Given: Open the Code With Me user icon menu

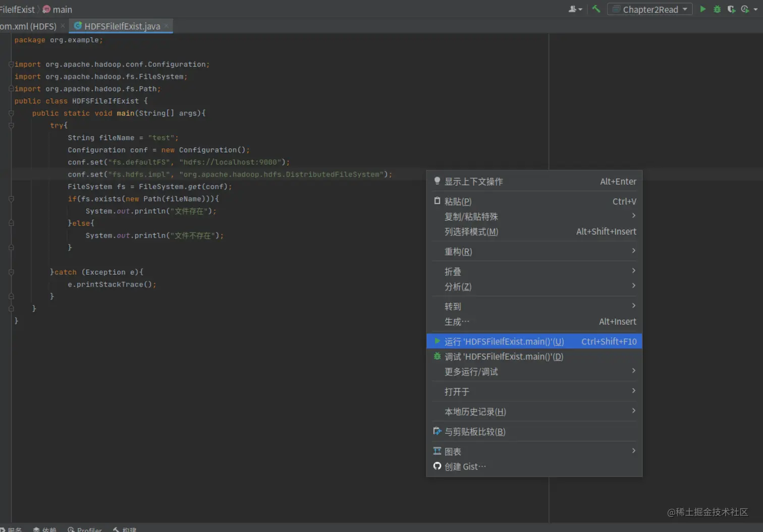Looking at the screenshot, I should tap(575, 9).
